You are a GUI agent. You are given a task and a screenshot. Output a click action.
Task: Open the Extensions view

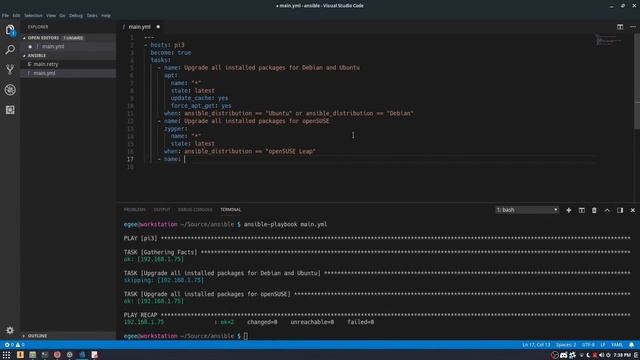(10, 109)
